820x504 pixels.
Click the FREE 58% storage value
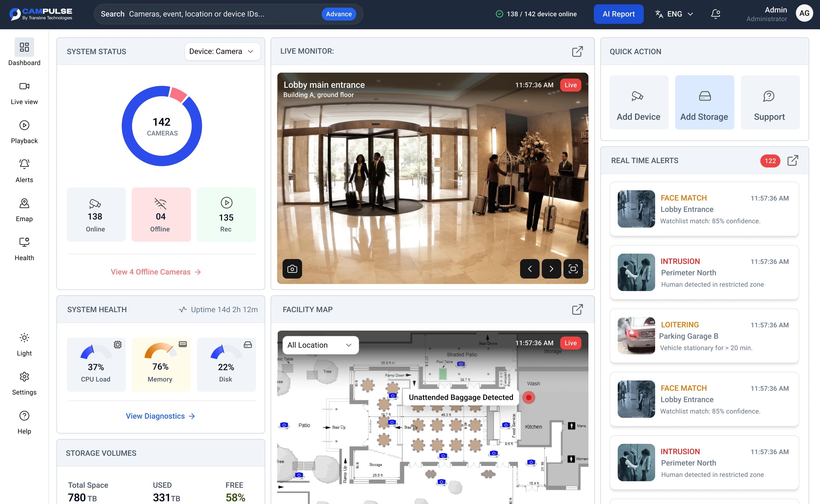tap(235, 497)
